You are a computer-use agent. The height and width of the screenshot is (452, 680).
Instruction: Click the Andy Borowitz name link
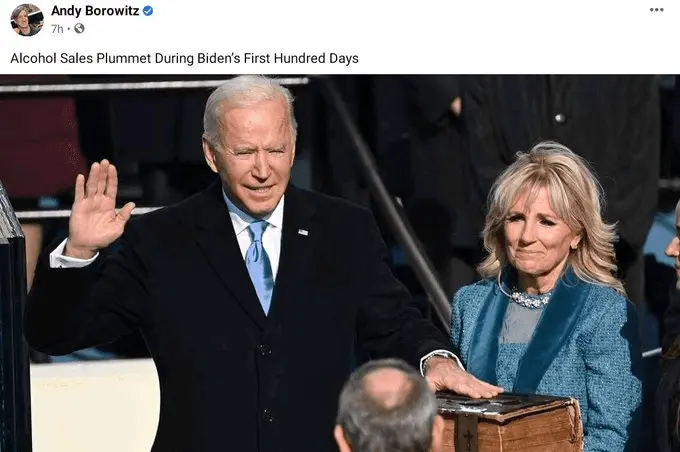(95, 11)
